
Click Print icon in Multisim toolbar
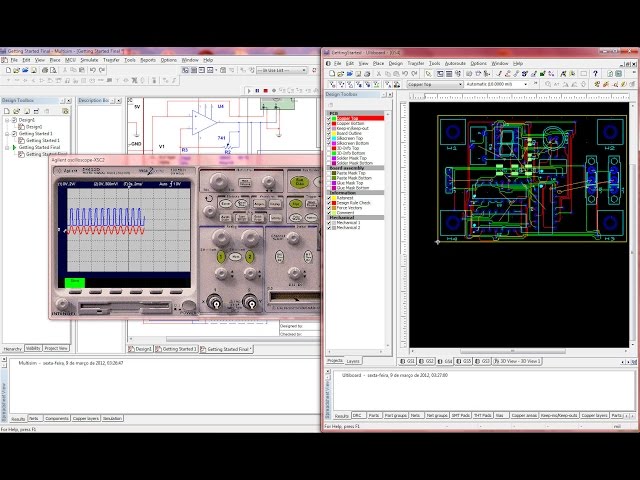click(44, 70)
